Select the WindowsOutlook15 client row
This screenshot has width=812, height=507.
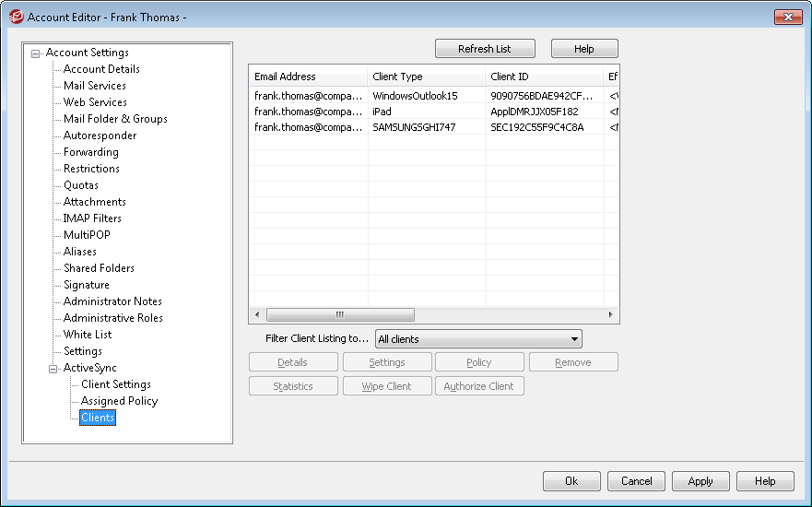415,95
